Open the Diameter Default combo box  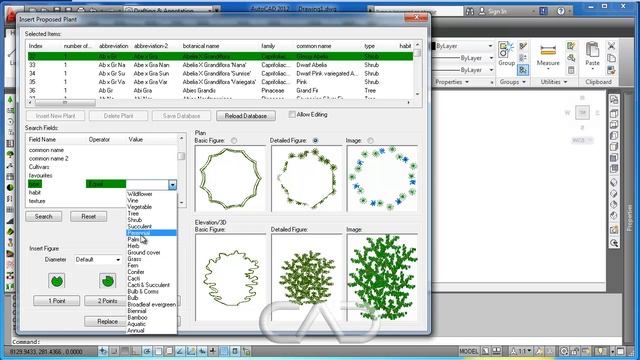[x=98, y=260]
